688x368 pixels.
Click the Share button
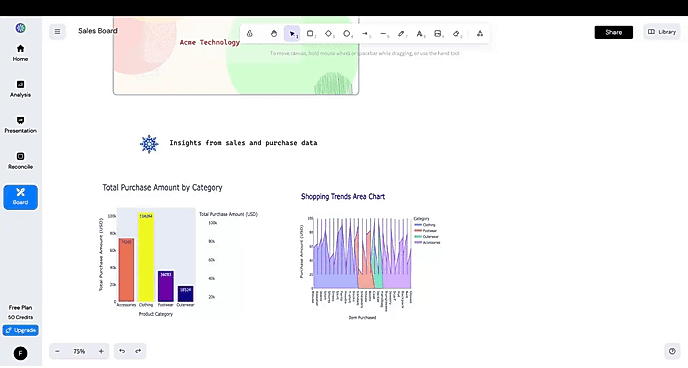[x=613, y=32]
